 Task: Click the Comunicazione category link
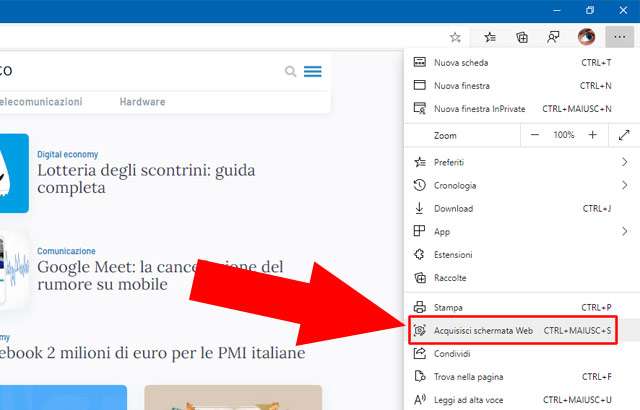[x=66, y=251]
